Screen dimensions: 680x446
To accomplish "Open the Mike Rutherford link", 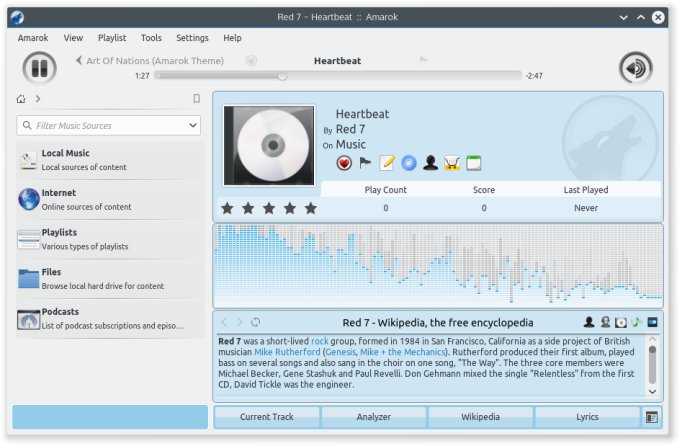I will [287, 352].
